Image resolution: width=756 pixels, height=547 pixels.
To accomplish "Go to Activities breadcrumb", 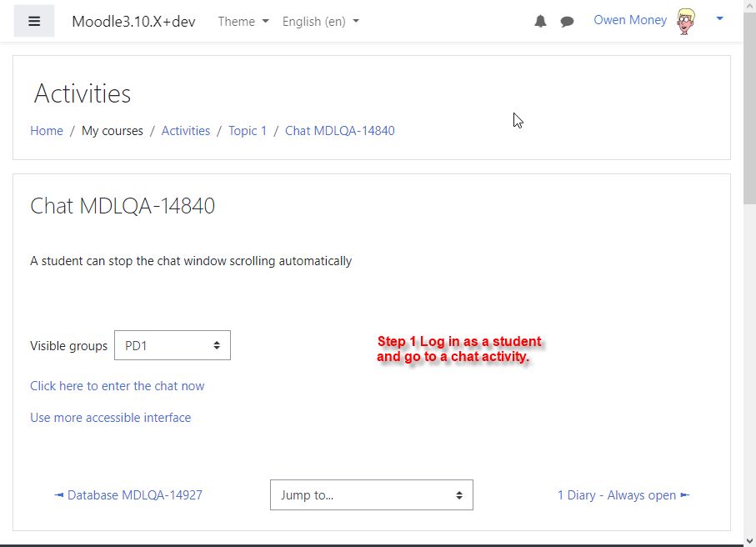I will [x=186, y=131].
